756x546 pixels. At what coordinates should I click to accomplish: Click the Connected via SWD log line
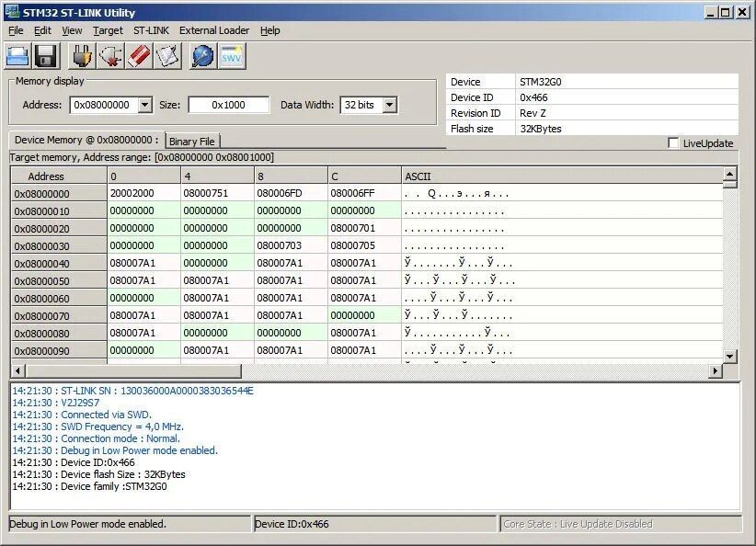coord(82,415)
